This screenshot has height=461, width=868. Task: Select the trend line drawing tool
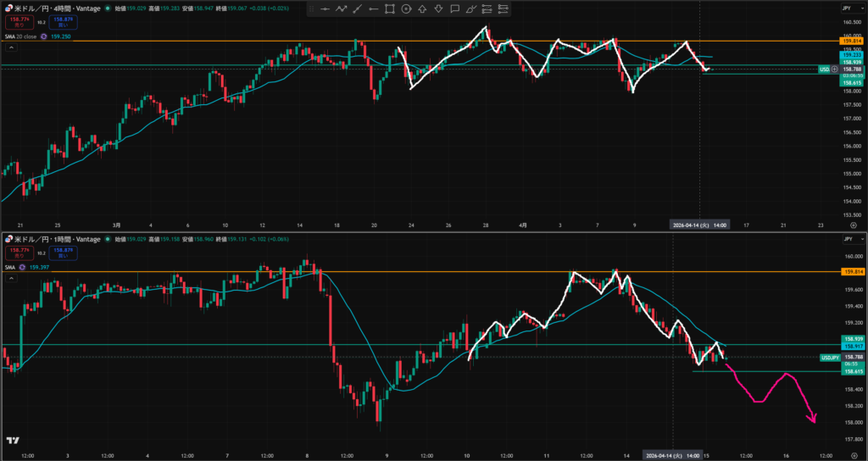click(x=358, y=9)
